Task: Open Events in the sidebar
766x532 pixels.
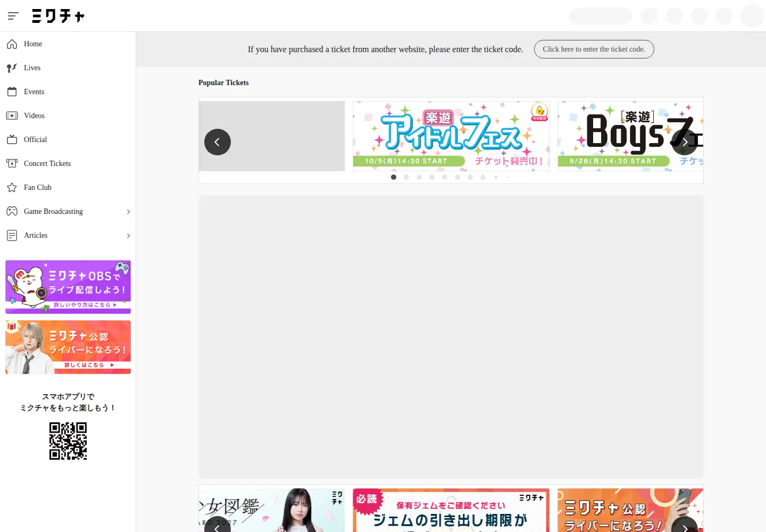Action: 68,92
